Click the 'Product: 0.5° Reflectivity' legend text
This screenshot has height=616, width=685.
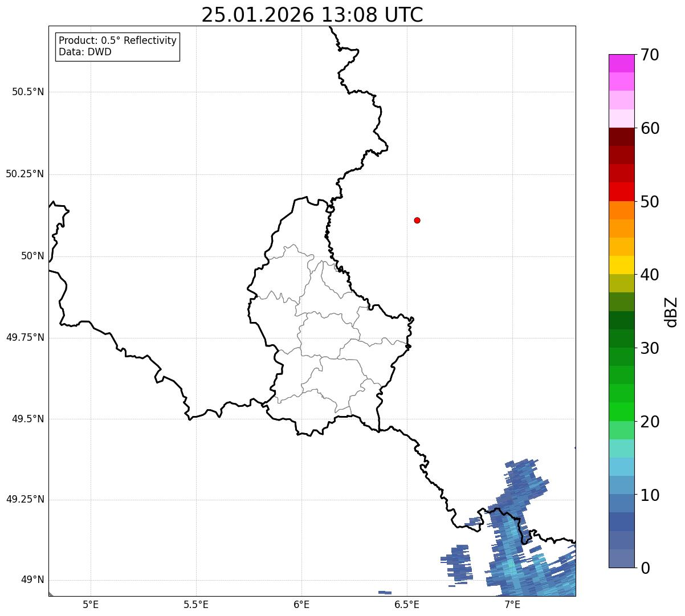tap(117, 41)
